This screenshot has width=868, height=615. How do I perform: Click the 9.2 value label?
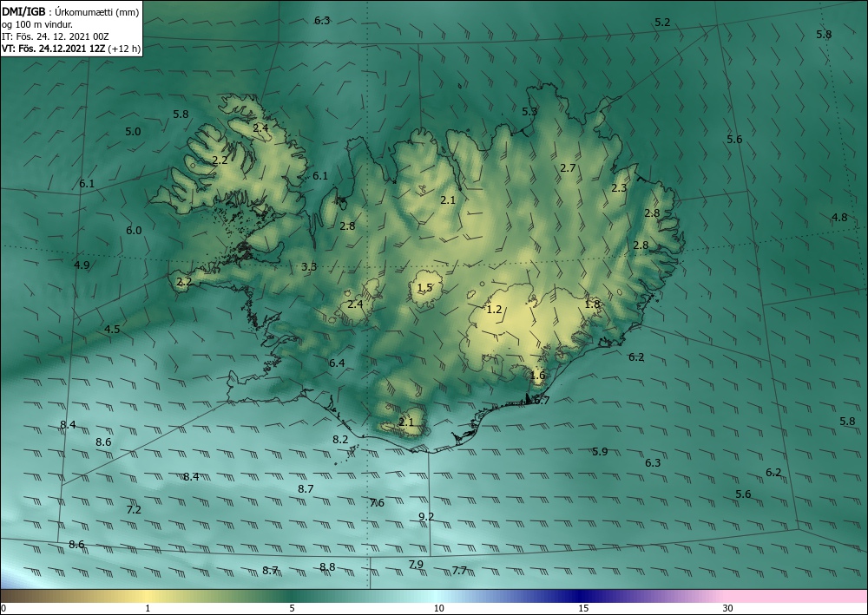426,517
